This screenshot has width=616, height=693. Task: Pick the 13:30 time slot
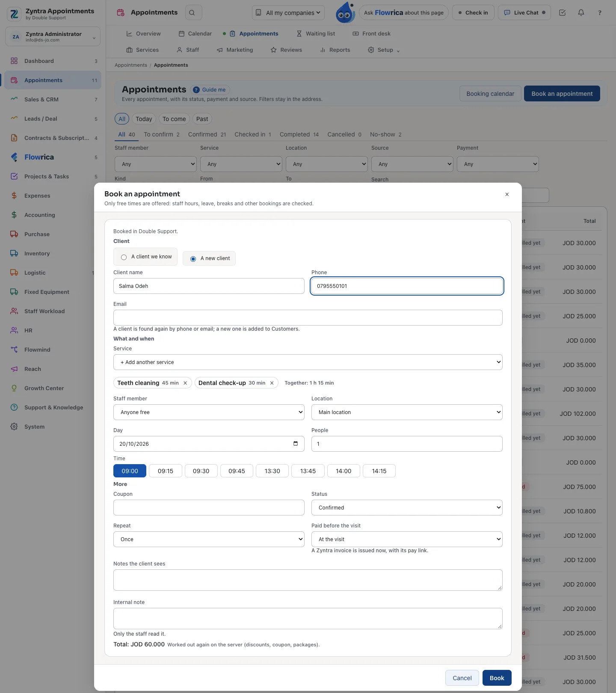[x=272, y=471]
